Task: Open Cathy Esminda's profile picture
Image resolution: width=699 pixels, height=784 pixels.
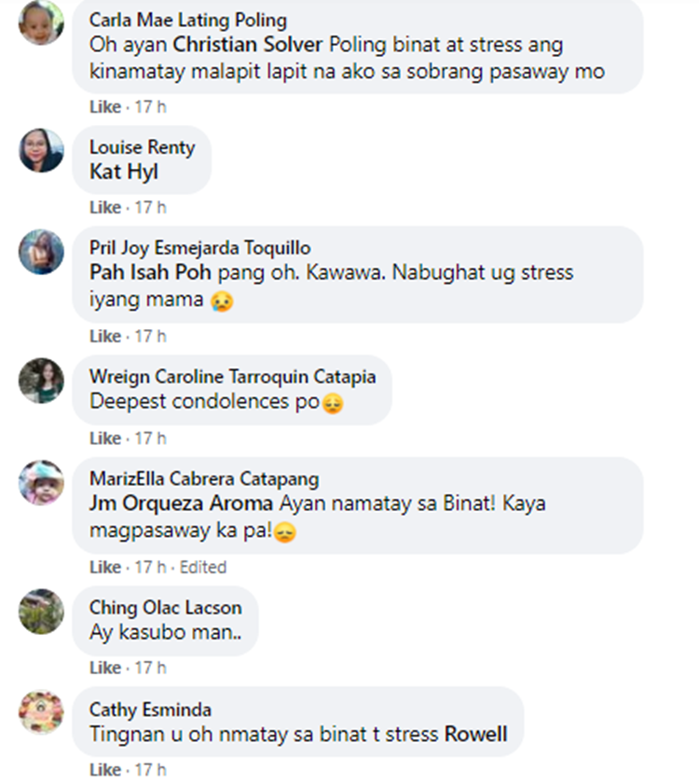Action: tap(41, 712)
